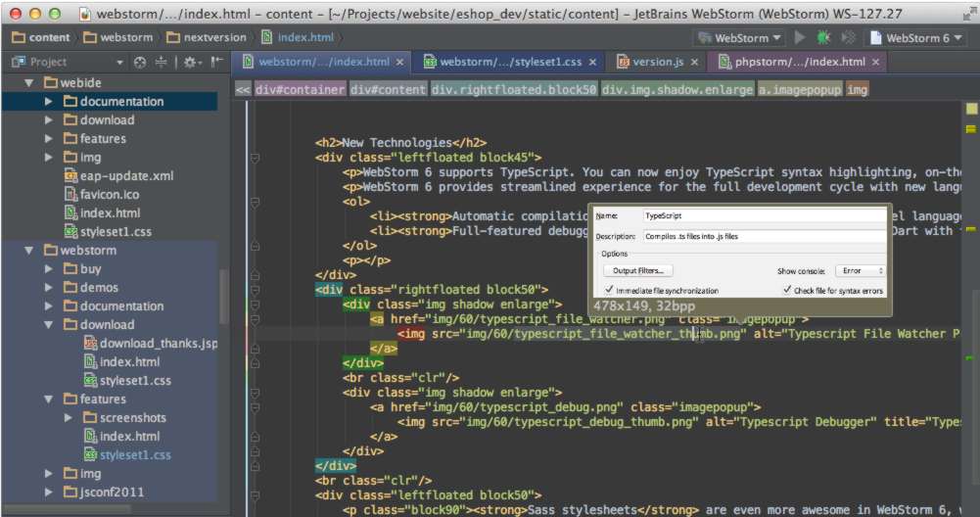Viewport: 980px width, 517px height.
Task: Switch to webstorm/.../index.html tab
Action: (322, 62)
